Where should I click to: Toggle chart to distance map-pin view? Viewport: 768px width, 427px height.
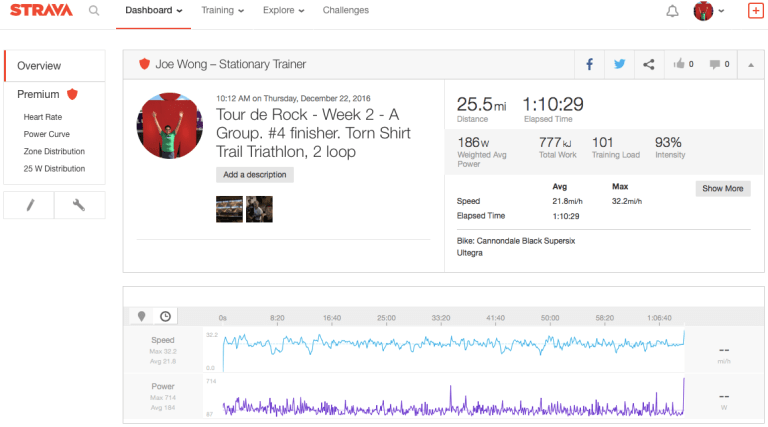tap(141, 316)
